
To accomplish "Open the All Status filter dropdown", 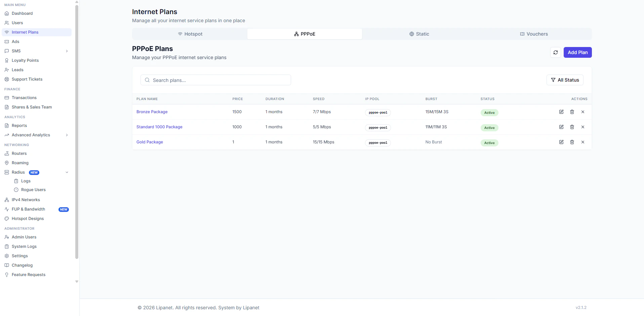I will pos(565,80).
